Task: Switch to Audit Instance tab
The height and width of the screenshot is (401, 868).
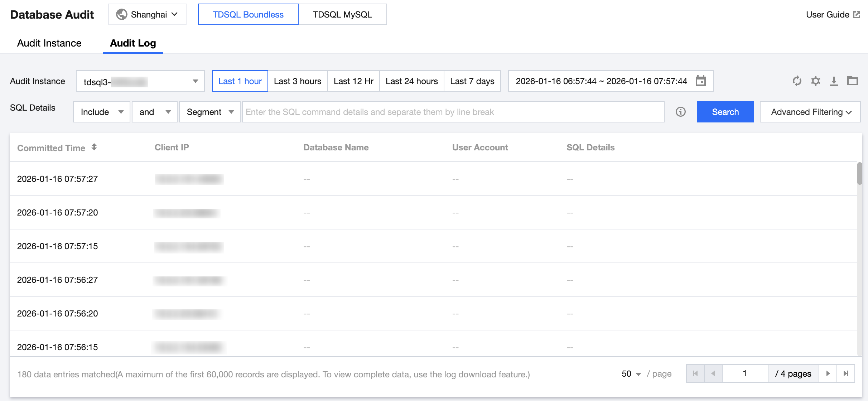Action: click(49, 43)
